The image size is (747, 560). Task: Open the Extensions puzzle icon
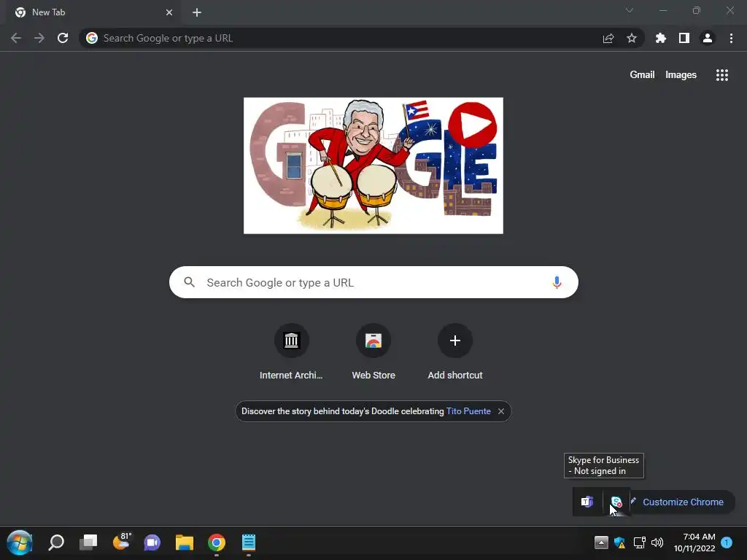(x=660, y=38)
